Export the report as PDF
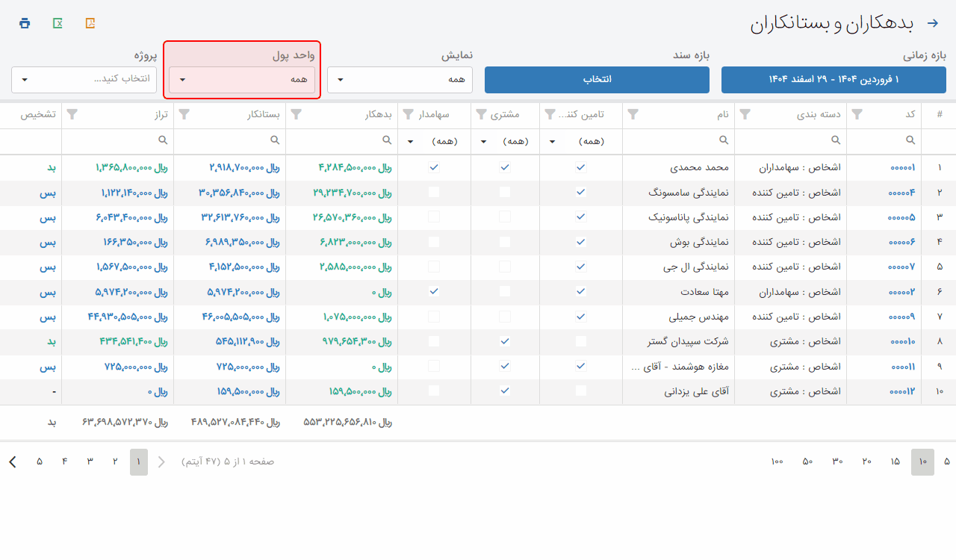 pyautogui.click(x=90, y=23)
